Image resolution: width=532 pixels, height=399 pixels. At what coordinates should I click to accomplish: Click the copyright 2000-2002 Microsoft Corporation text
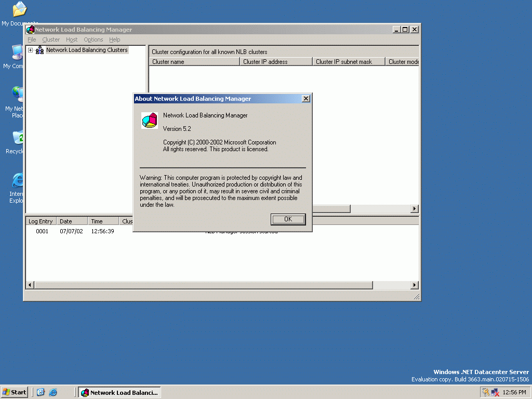pyautogui.click(x=220, y=142)
